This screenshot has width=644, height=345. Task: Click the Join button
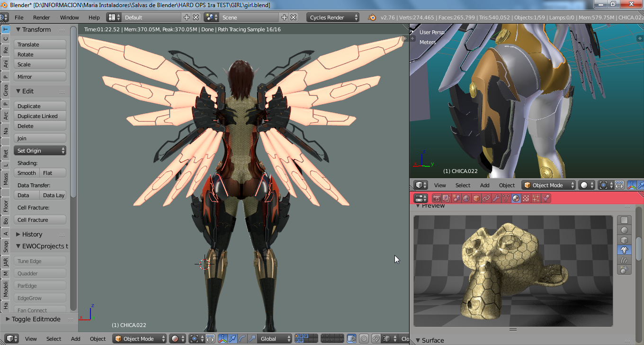(40, 138)
